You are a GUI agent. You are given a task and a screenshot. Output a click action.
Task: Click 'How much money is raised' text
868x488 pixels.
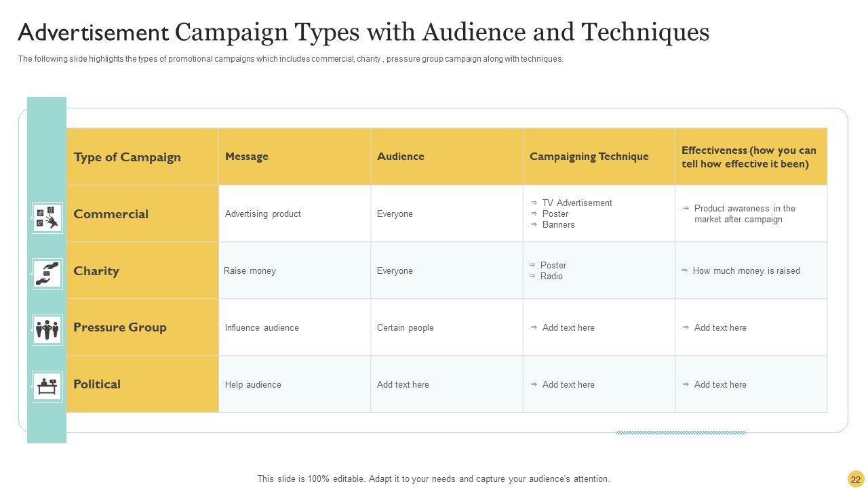747,271
